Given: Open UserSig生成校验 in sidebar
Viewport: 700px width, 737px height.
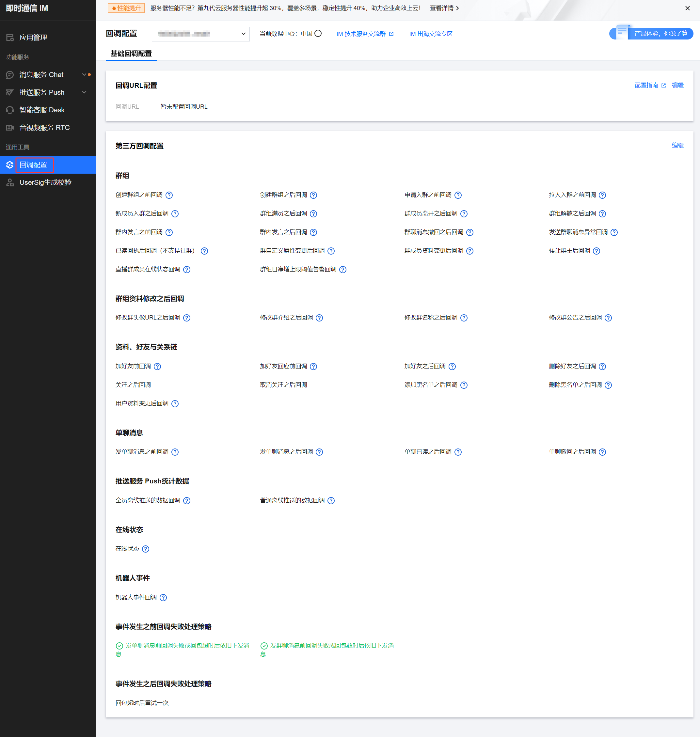Looking at the screenshot, I should tap(45, 182).
